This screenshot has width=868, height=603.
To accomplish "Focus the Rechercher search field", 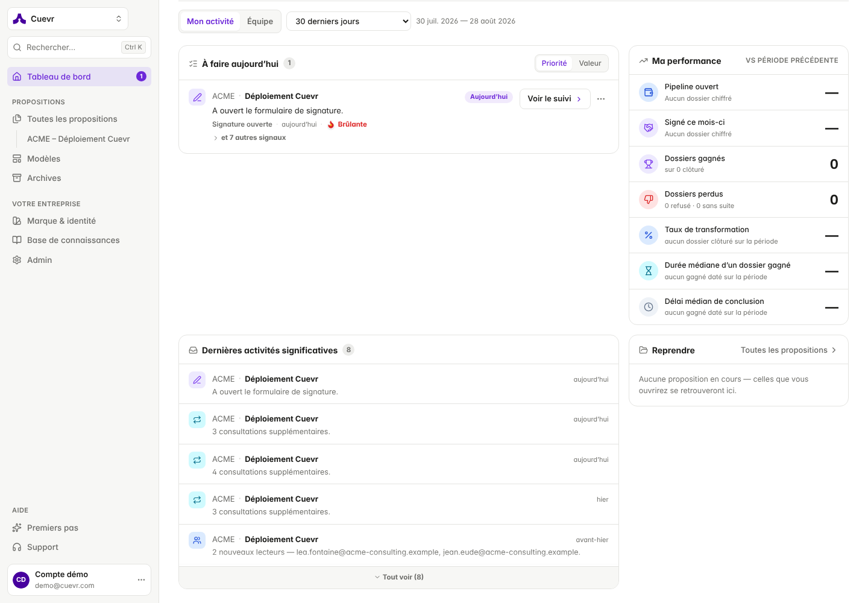I will 79,47.
